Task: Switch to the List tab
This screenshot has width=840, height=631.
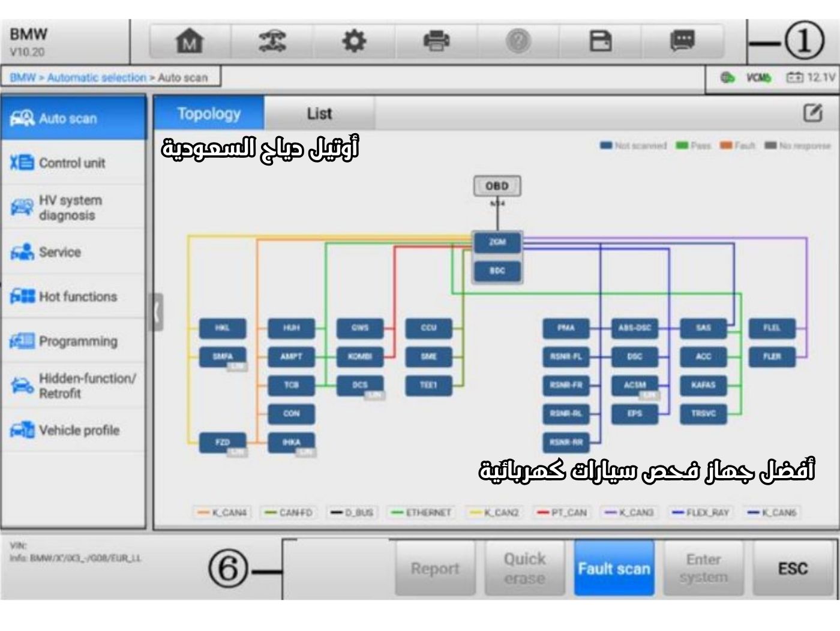Action: 319,113
